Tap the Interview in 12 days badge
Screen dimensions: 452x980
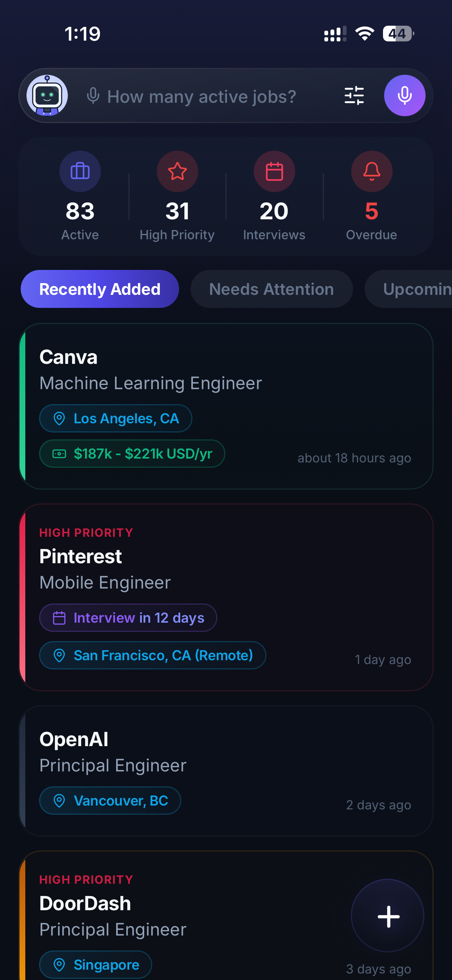tap(128, 618)
